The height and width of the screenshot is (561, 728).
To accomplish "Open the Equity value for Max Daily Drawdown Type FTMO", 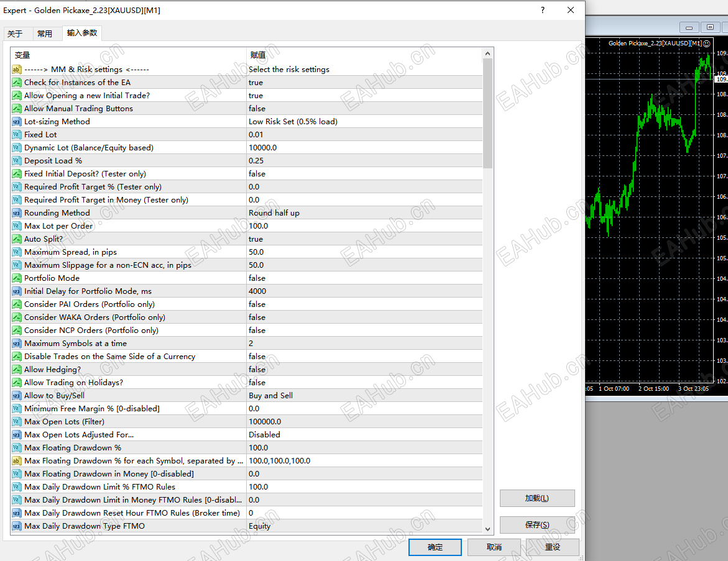I will (364, 526).
